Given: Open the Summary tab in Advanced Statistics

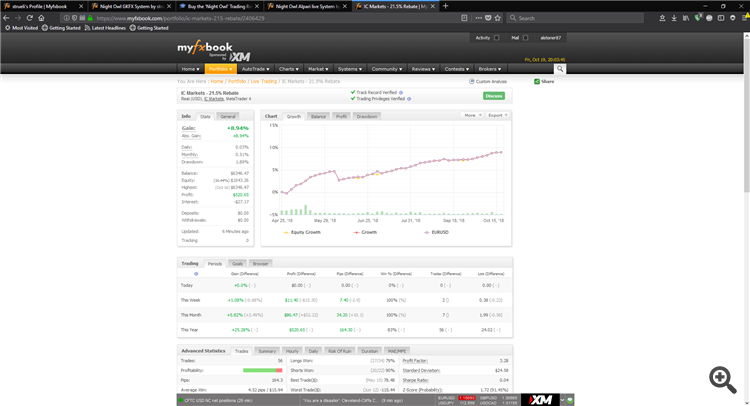Looking at the screenshot, I should pyautogui.click(x=267, y=351).
